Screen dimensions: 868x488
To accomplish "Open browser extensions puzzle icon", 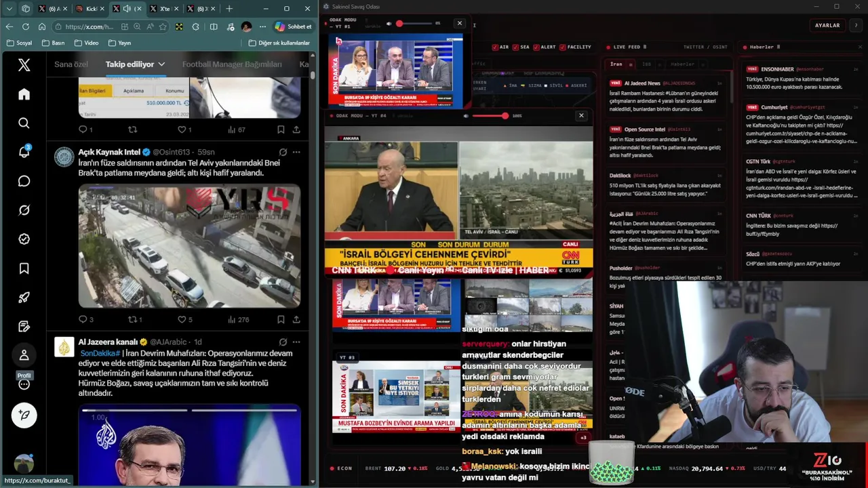I will [196, 26].
